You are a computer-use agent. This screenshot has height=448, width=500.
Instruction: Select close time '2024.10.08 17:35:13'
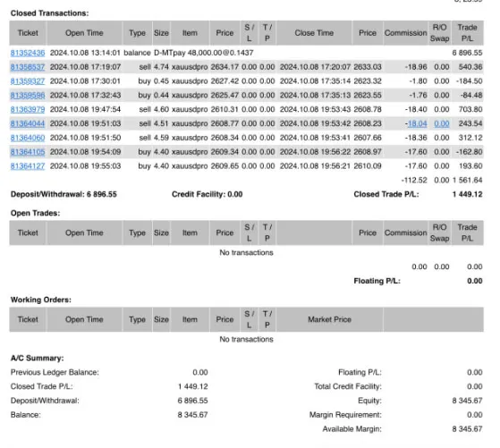point(315,96)
